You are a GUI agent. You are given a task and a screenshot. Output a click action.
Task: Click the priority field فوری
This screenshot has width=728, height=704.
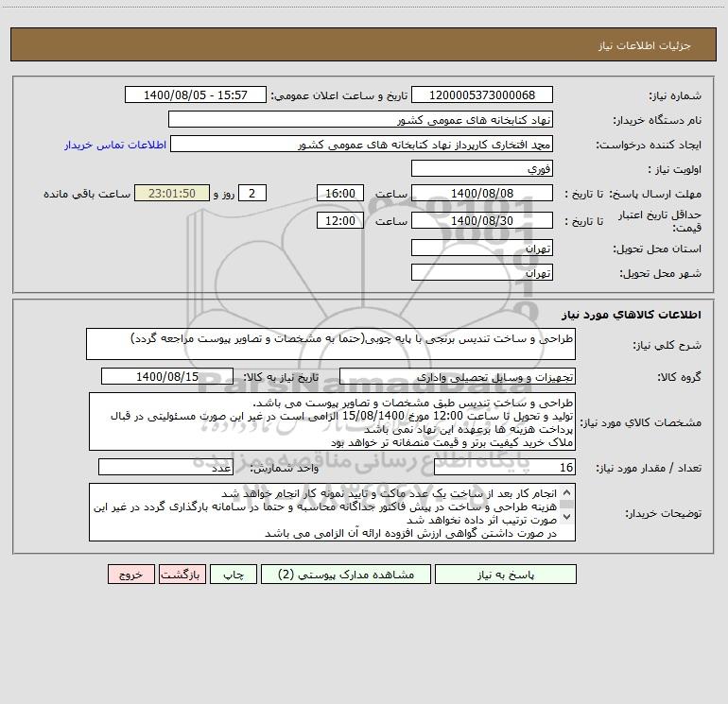click(x=482, y=168)
